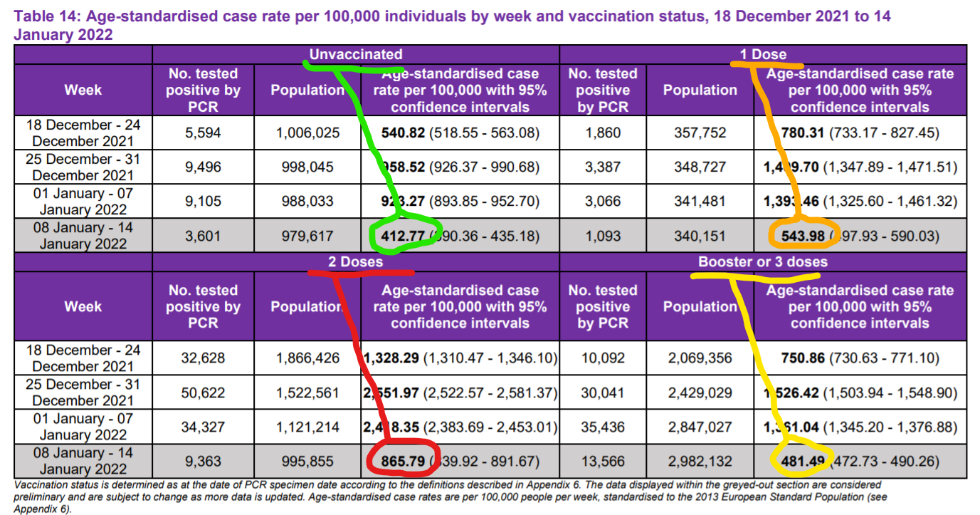Click the 2 Doses value 32,628
Image resolution: width=980 pixels, height=515 pixels.
(x=203, y=358)
